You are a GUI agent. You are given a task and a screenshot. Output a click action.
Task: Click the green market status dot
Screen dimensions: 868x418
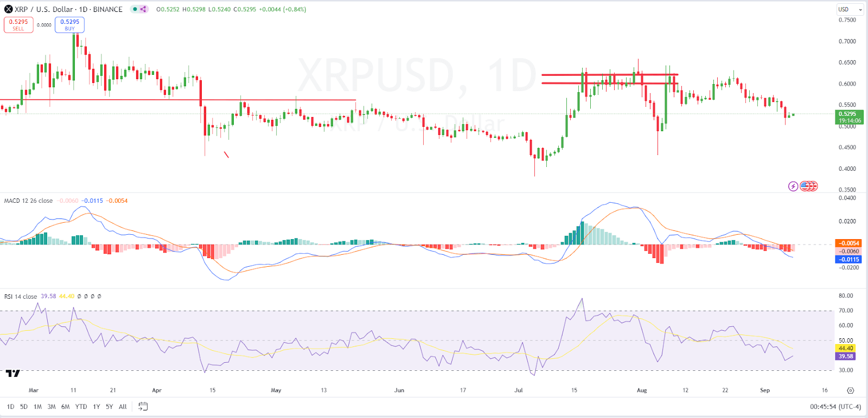coord(135,9)
